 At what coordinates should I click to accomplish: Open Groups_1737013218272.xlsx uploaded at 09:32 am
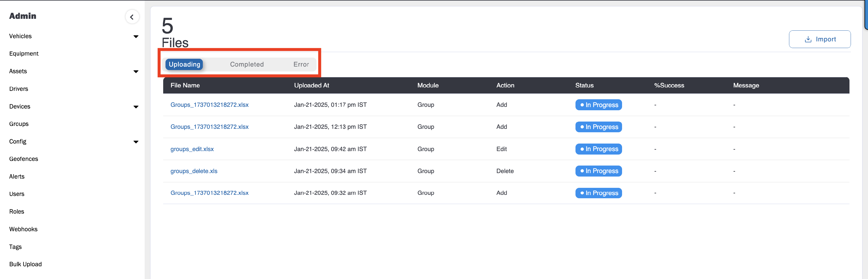coord(209,193)
